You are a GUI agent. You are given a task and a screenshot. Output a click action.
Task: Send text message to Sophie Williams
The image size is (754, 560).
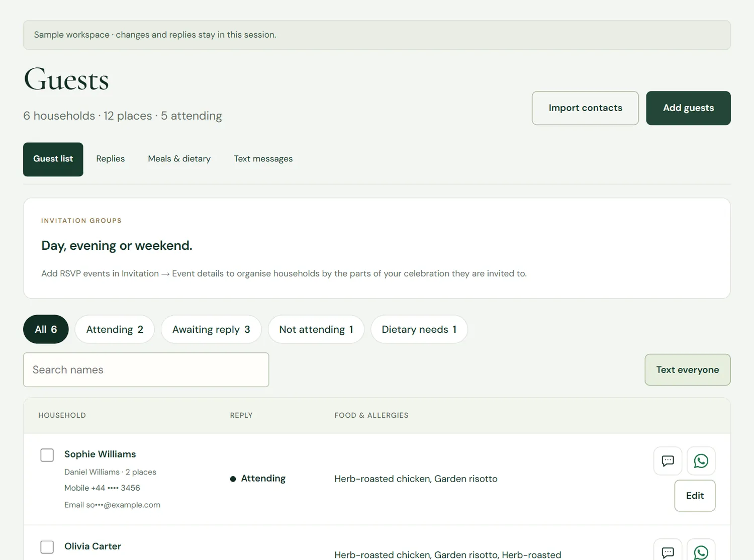click(x=668, y=461)
